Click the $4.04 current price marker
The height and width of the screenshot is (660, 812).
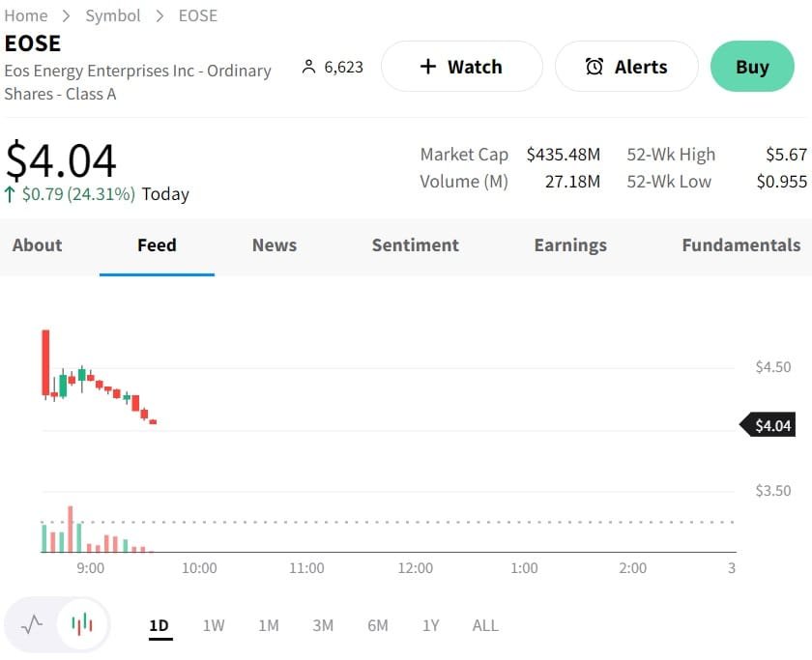pyautogui.click(x=771, y=425)
